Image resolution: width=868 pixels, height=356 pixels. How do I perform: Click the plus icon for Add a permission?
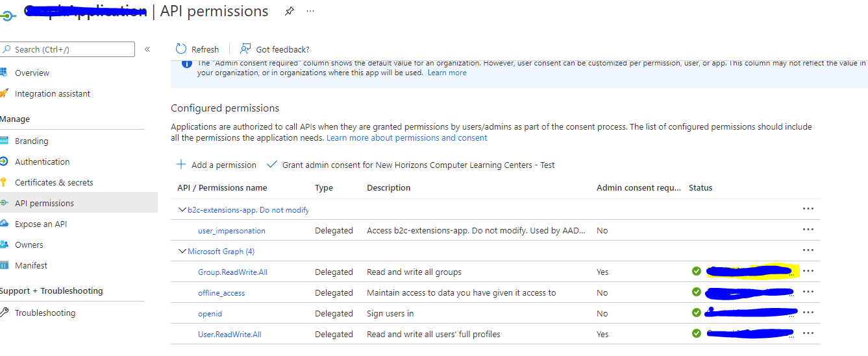pyautogui.click(x=181, y=165)
